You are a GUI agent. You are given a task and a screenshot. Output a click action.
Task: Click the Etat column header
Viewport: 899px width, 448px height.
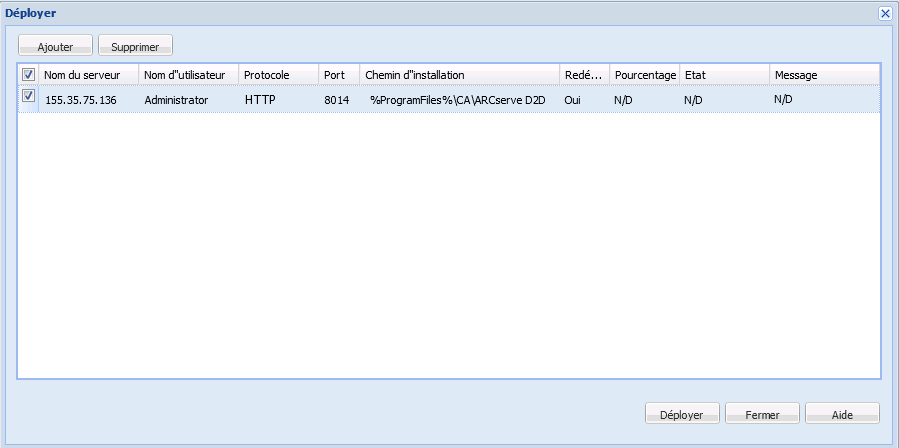[725, 75]
